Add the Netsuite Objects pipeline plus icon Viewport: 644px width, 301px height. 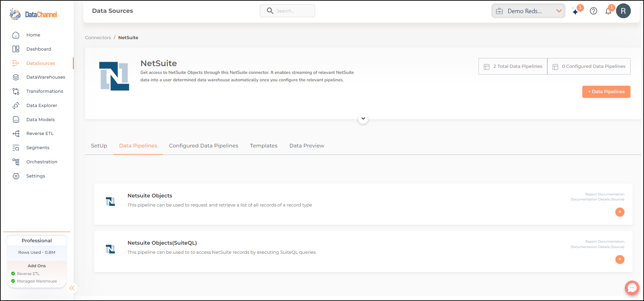620,212
